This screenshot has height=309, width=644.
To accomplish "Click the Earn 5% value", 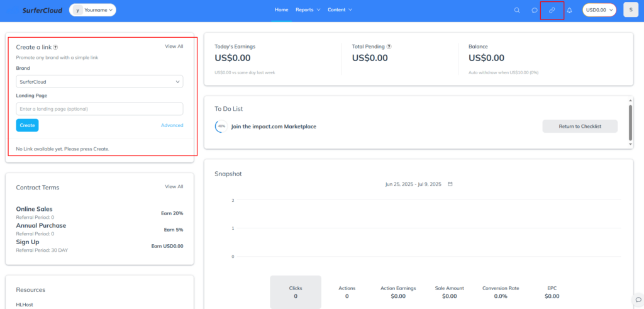I will tap(174, 230).
